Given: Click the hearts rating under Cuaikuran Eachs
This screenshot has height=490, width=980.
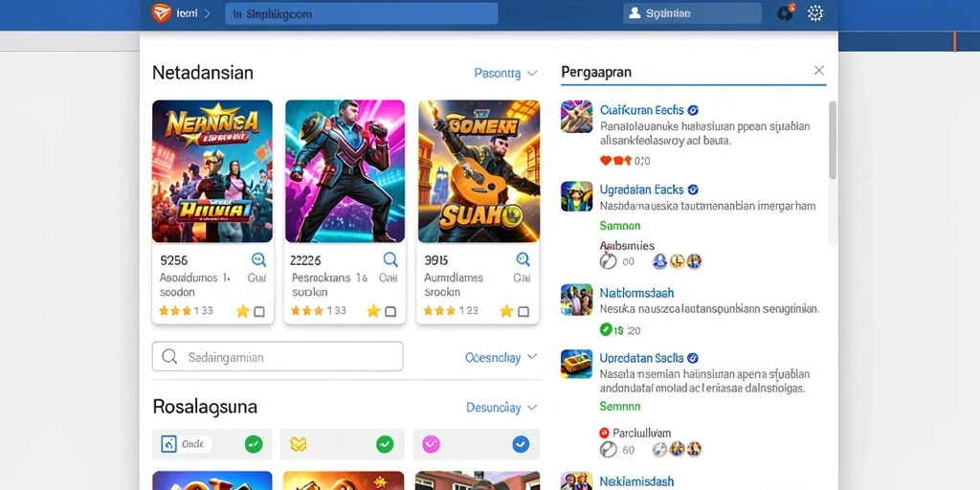Looking at the screenshot, I should tap(615, 161).
